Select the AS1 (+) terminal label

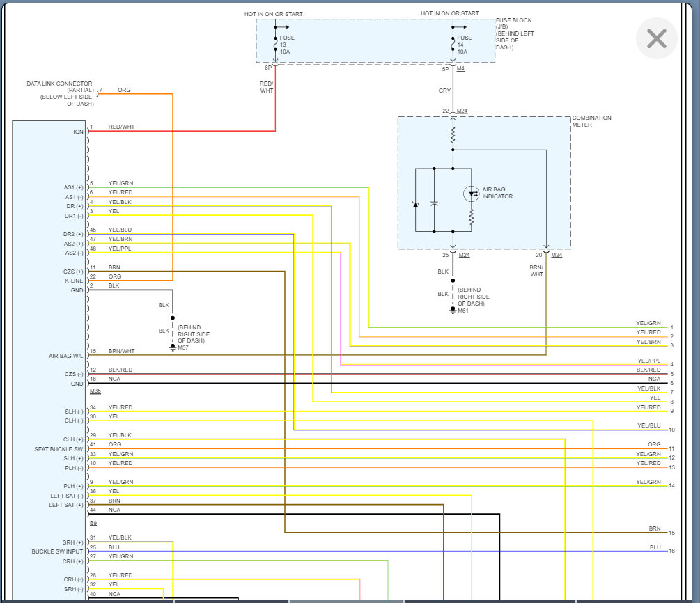click(x=73, y=187)
